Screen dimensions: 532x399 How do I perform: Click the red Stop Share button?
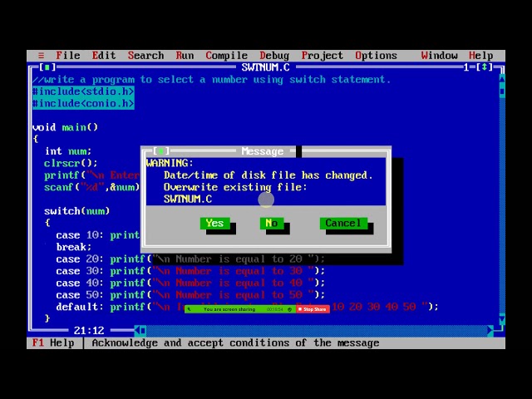[x=313, y=309]
